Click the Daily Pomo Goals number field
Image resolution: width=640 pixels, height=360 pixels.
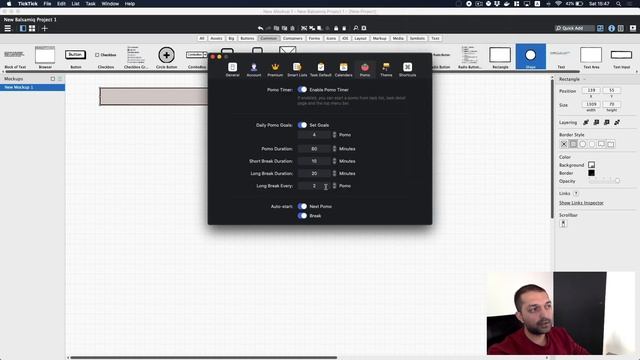(314, 135)
